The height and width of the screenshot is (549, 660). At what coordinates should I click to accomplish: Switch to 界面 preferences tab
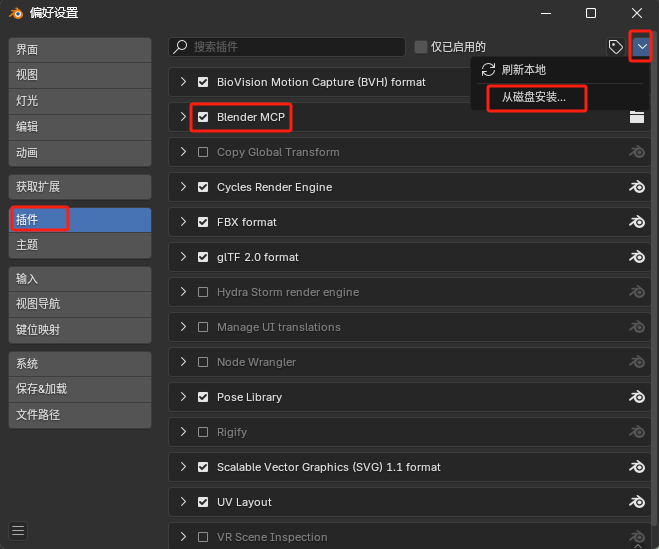[80, 50]
